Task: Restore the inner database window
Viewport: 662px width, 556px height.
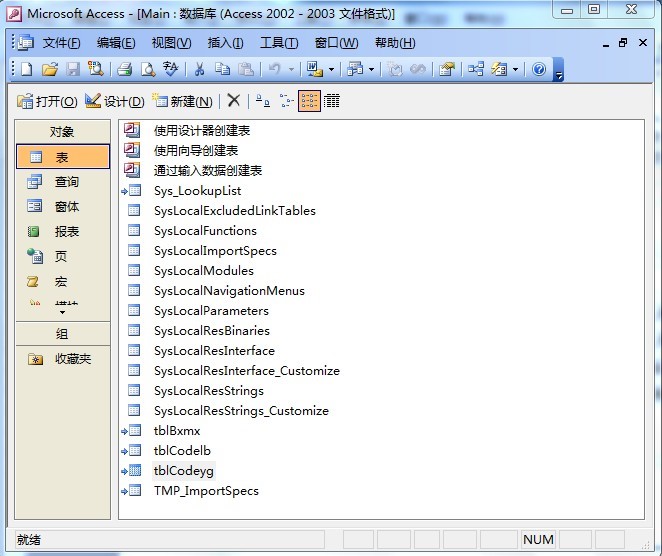Action: click(623, 43)
